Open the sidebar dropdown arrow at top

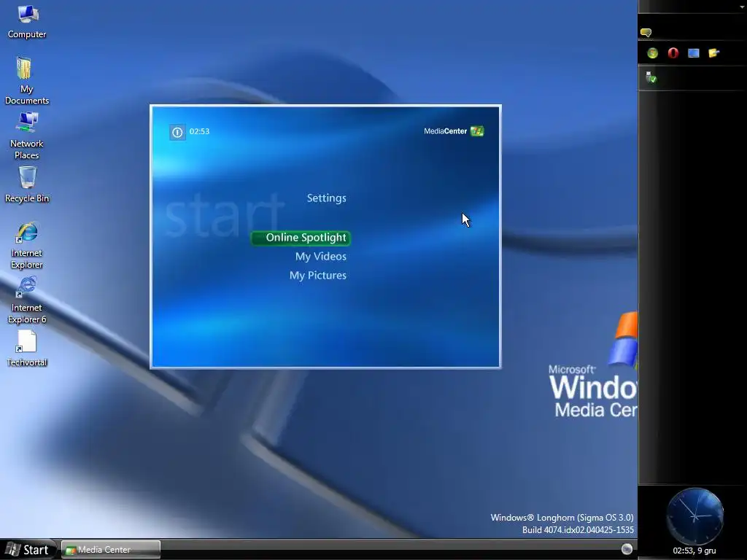click(742, 7)
